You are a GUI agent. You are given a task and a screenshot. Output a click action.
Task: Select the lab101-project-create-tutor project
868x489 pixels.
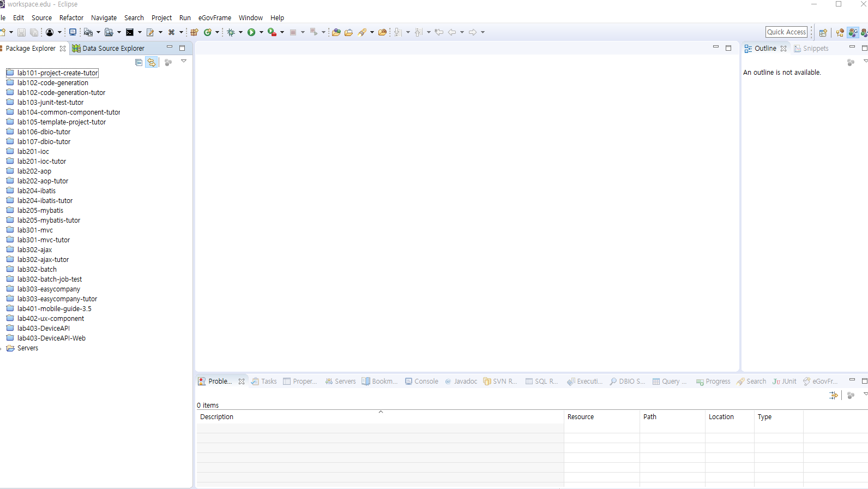pos(52,73)
